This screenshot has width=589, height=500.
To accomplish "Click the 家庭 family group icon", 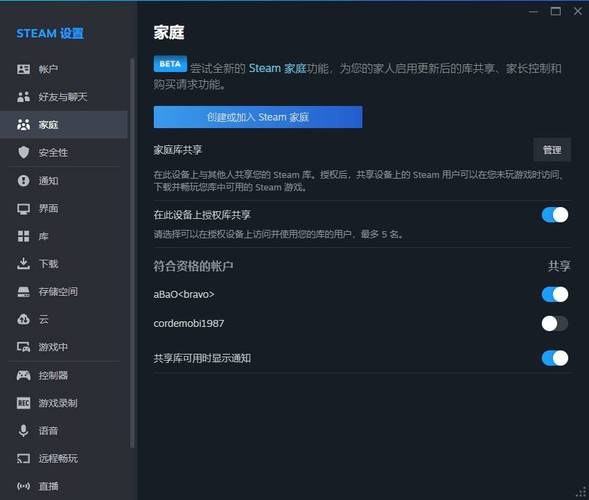I will tap(23, 125).
